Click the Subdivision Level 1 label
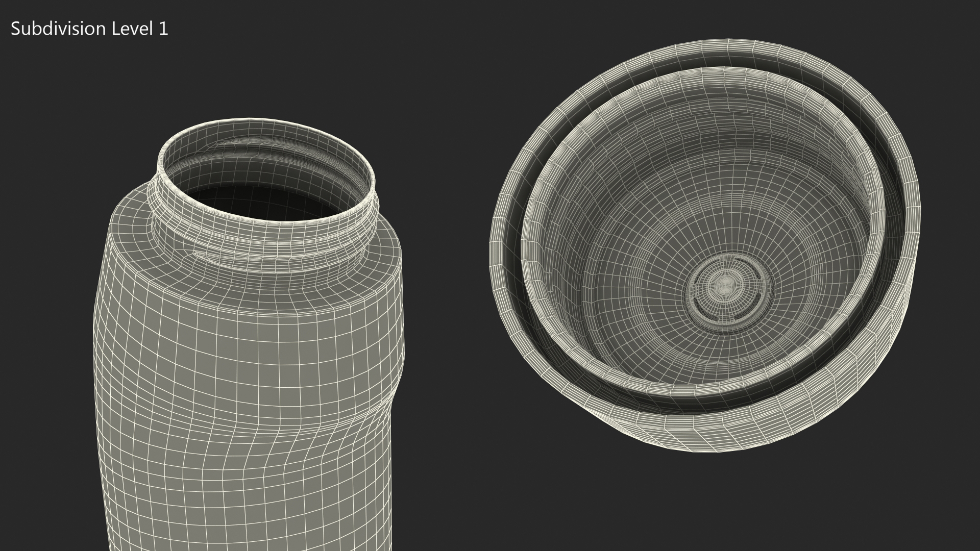Viewport: 980px width, 551px height. [89, 29]
